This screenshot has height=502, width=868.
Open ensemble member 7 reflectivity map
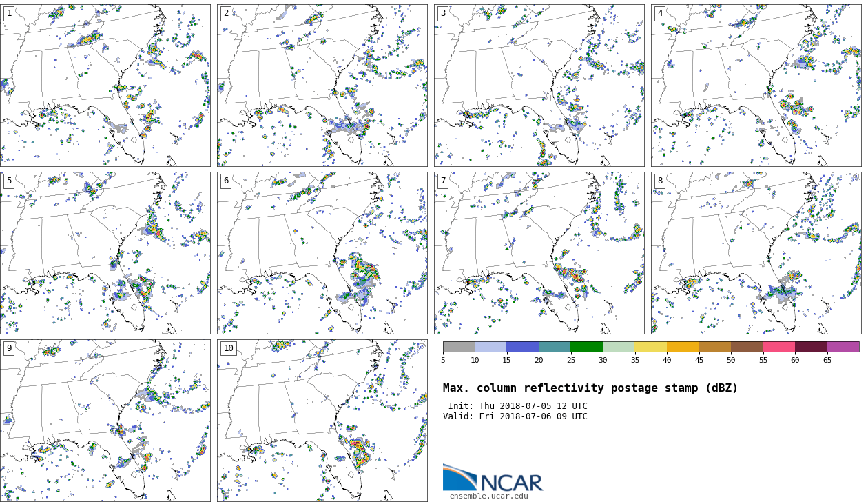539,253
